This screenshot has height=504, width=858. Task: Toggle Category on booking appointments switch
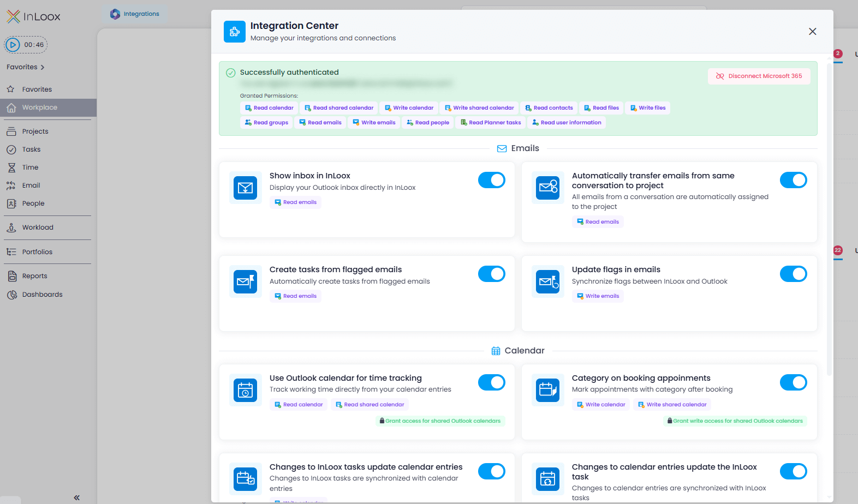(x=794, y=382)
